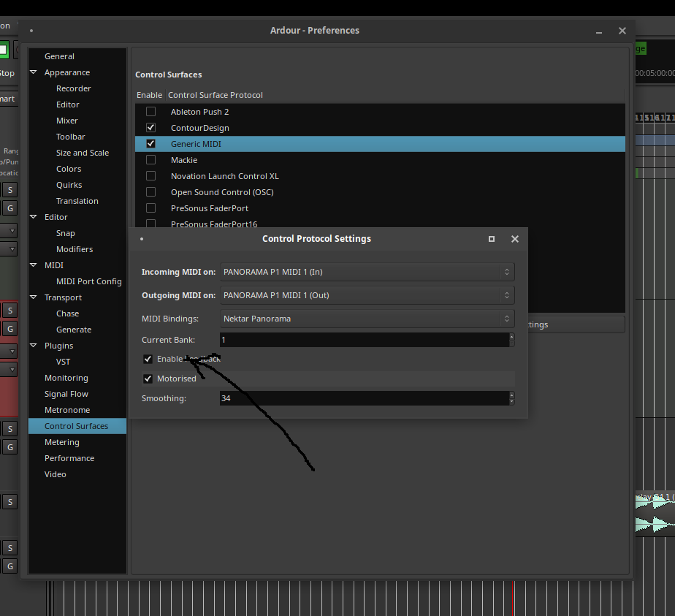Disable the ContourDesign control surface
Screen dimensions: 675x616
point(151,128)
